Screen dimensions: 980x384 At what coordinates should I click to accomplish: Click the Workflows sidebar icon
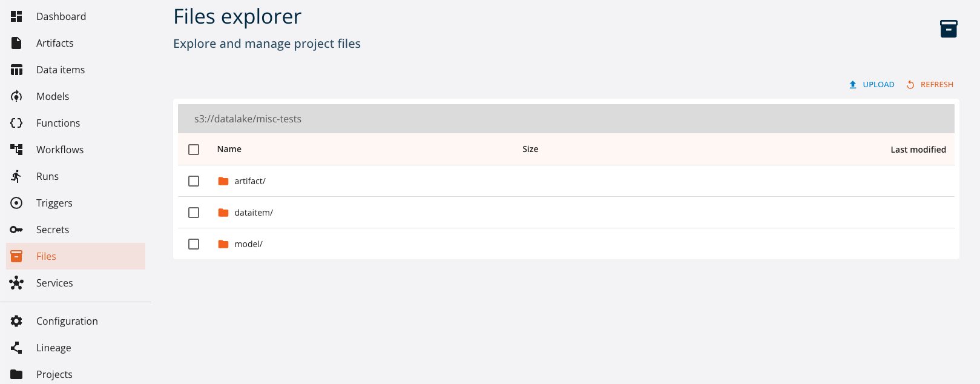click(16, 150)
